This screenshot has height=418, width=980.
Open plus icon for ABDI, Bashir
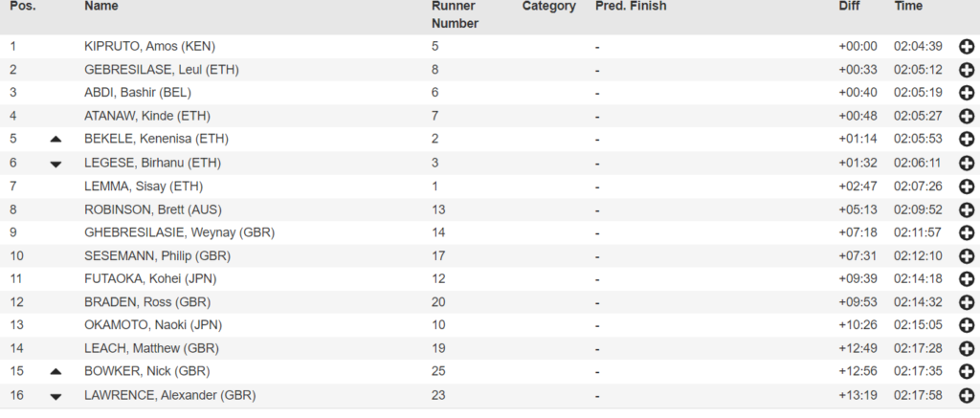coord(967,93)
